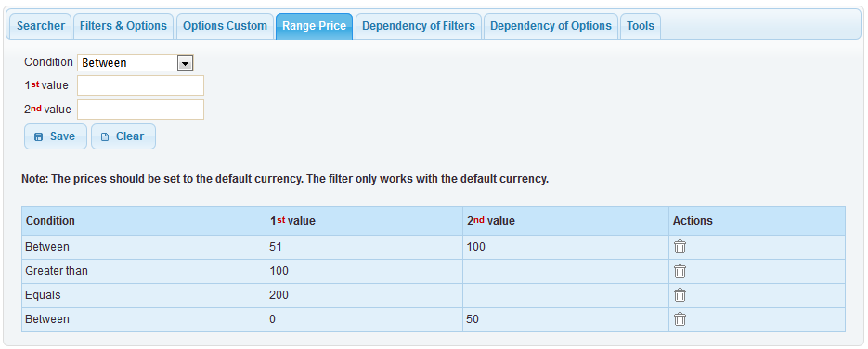Select the Condition combo box showing Between

(x=135, y=63)
